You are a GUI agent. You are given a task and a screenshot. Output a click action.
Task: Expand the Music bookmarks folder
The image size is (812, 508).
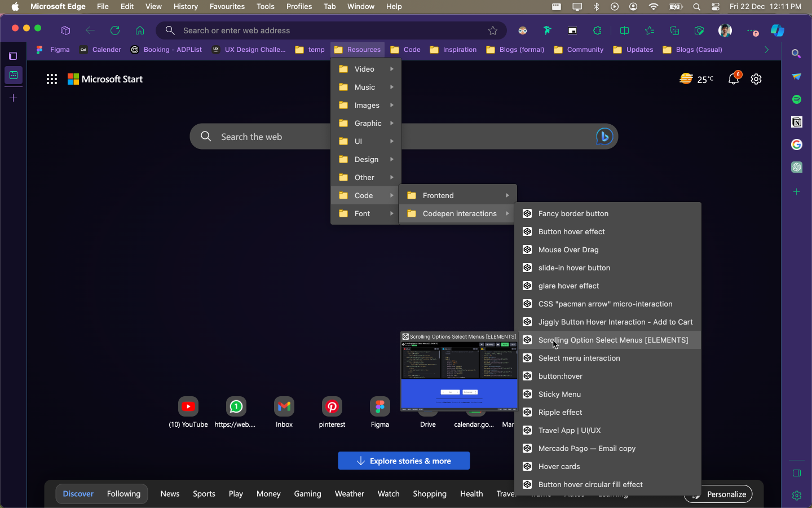coord(366,87)
